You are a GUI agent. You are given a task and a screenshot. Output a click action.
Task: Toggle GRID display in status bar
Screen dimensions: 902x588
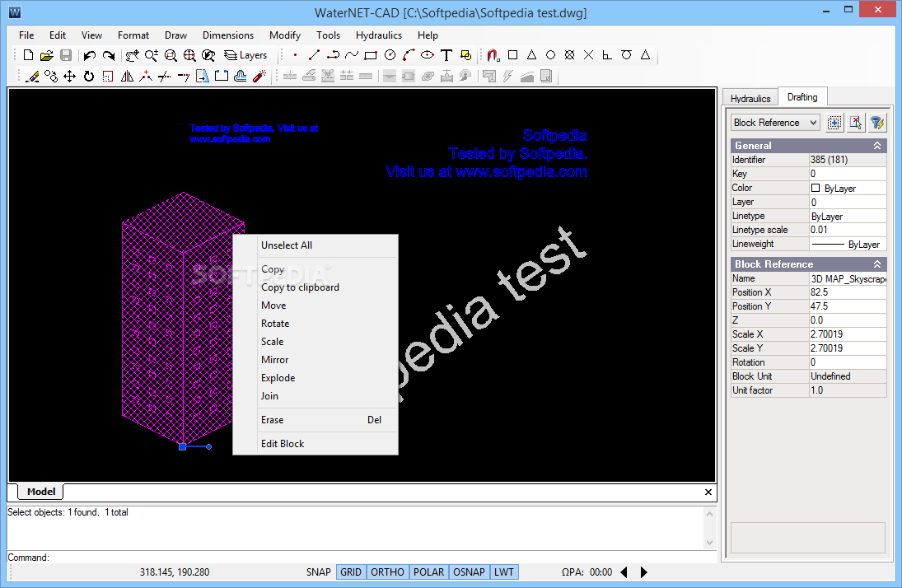click(351, 572)
